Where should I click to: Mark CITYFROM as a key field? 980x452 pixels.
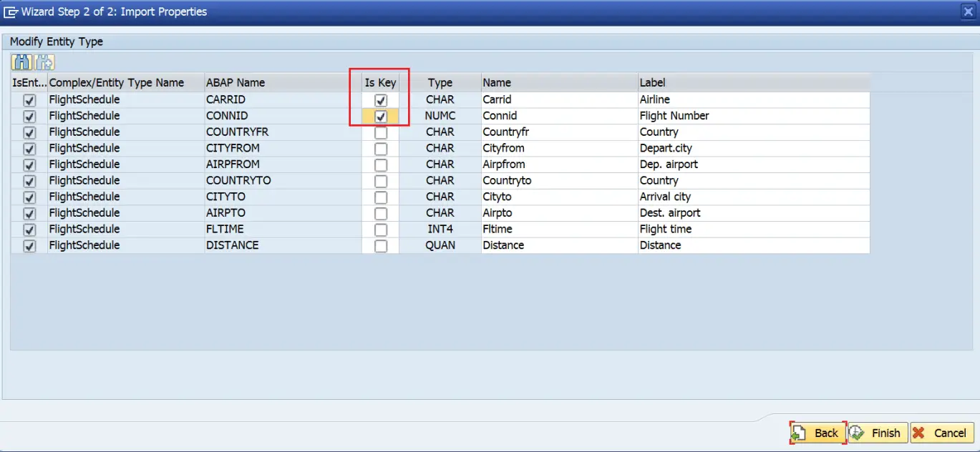(381, 149)
